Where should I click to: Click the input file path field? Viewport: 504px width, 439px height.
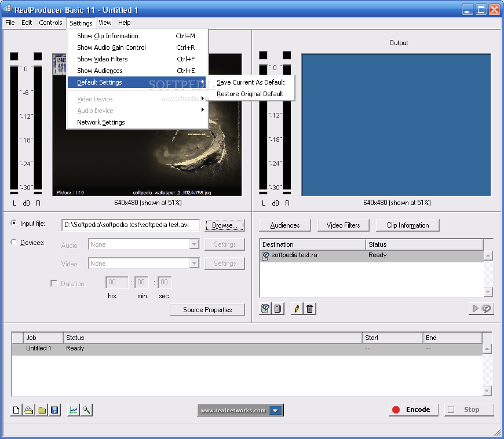130,225
